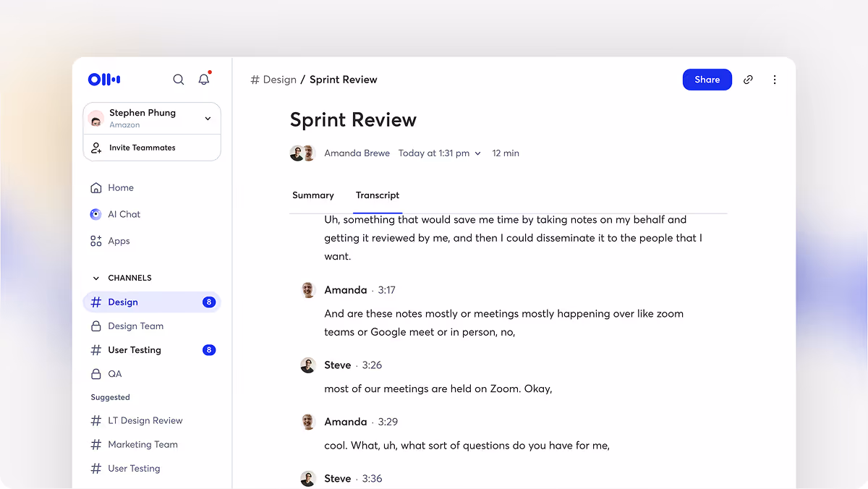Jump to timestamp 3:17
The image size is (868, 489).
tap(387, 290)
